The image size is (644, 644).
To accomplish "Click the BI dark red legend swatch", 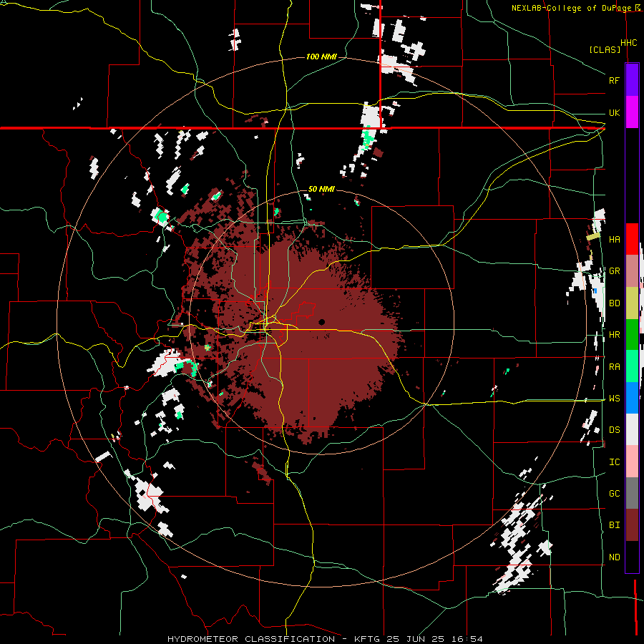I will pyautogui.click(x=632, y=525).
